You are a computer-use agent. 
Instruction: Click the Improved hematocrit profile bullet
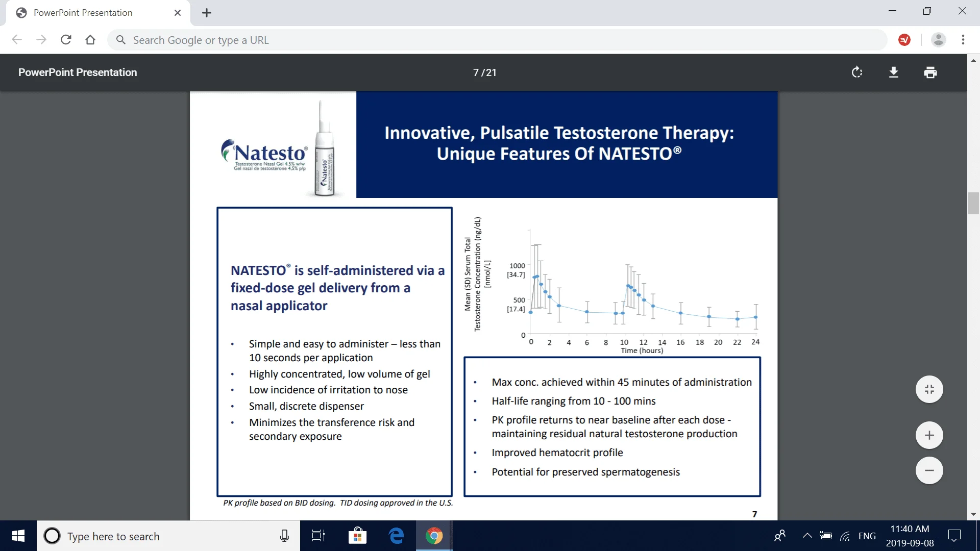[557, 453]
